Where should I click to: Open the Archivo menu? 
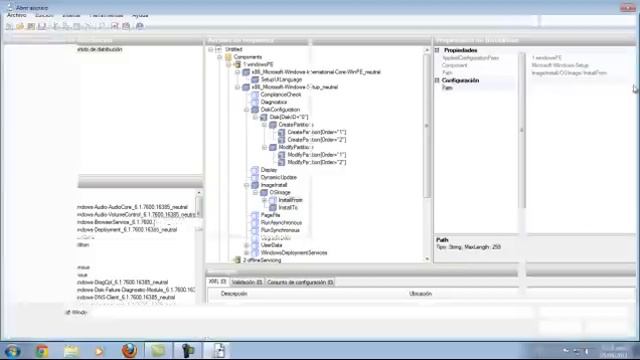[x=17, y=15]
